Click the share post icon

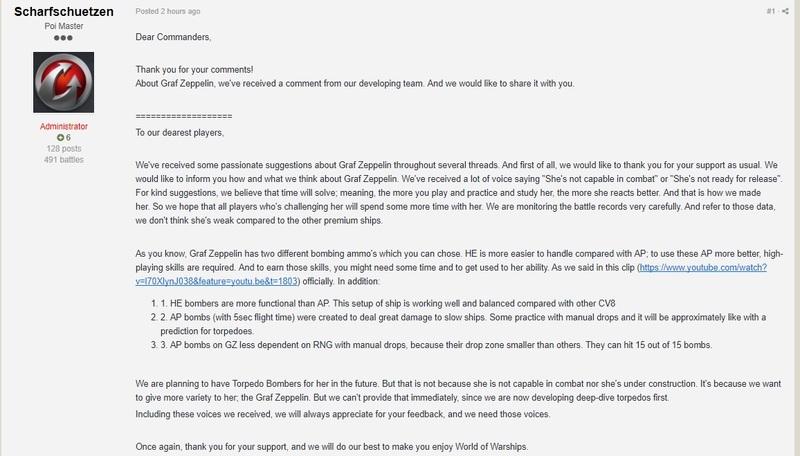[786, 11]
